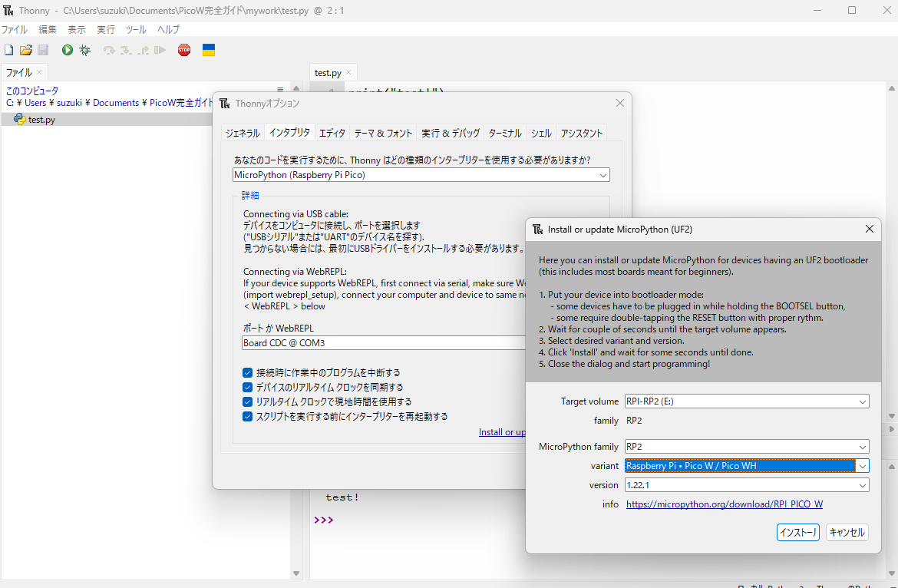Toggle use local time in real-time clock
Viewport: 898px width, 588px height.
point(248,402)
